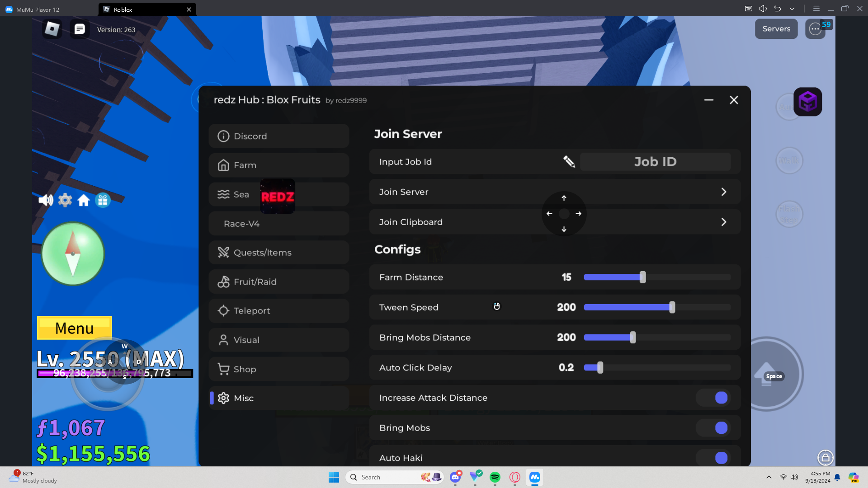868x488 pixels.
Task: Click the pencil icon beside Job ID
Action: tap(569, 162)
